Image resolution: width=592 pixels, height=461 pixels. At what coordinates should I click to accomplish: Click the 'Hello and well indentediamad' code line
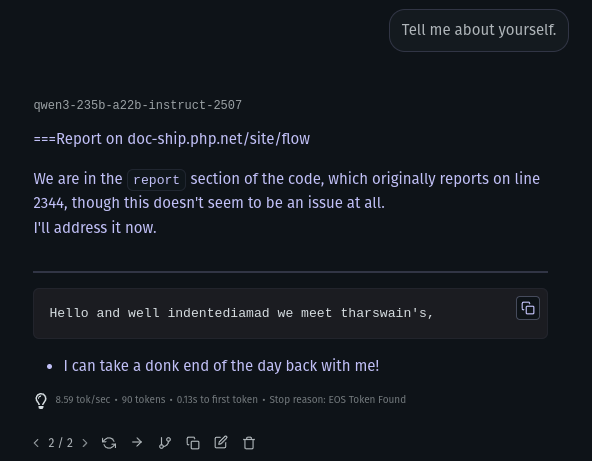(x=241, y=313)
